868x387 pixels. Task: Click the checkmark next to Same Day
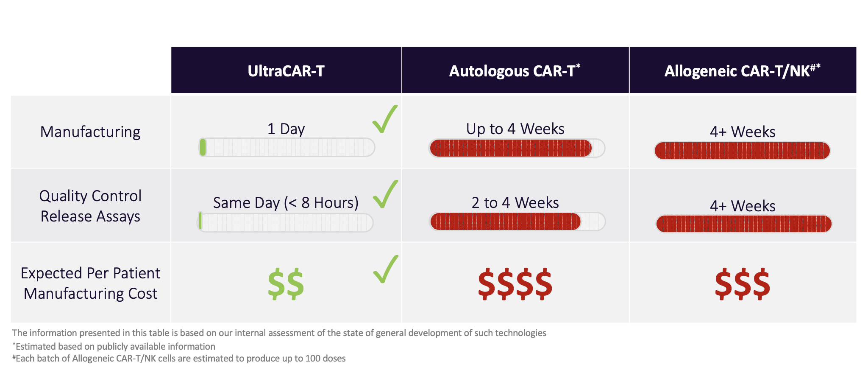tap(385, 195)
